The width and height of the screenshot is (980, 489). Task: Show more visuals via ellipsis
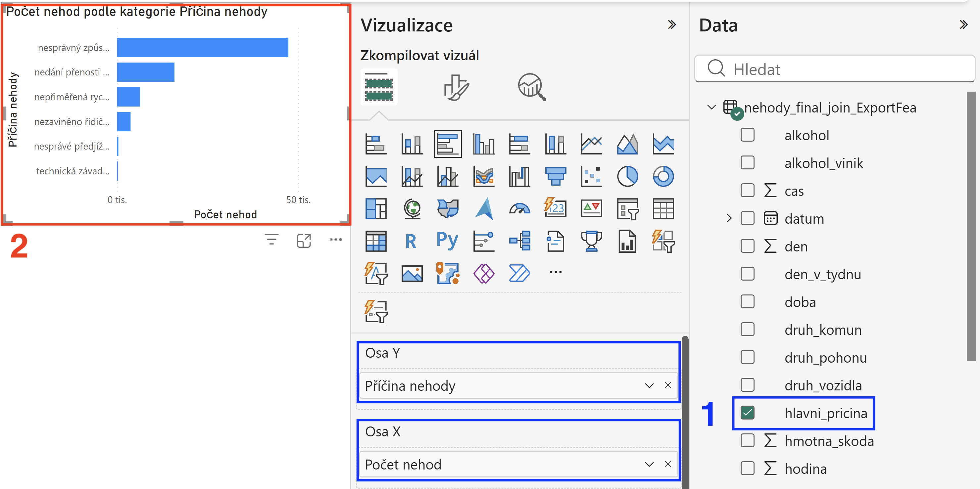pyautogui.click(x=556, y=272)
